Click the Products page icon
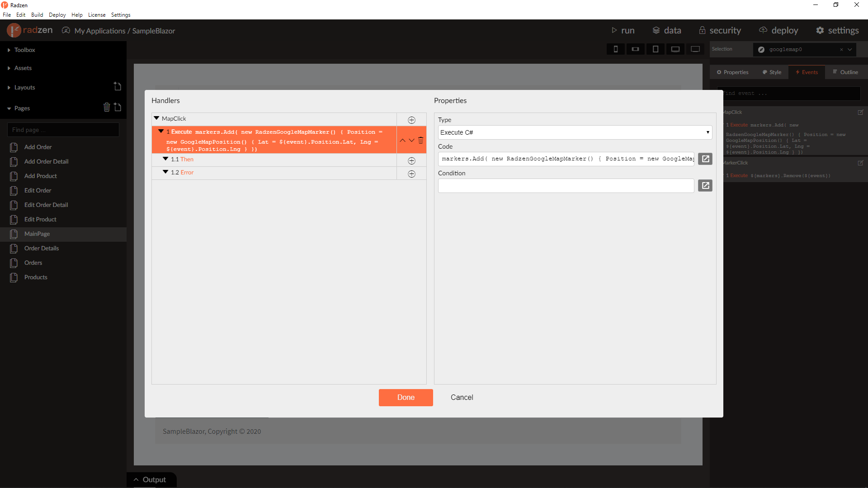 pos(14,277)
